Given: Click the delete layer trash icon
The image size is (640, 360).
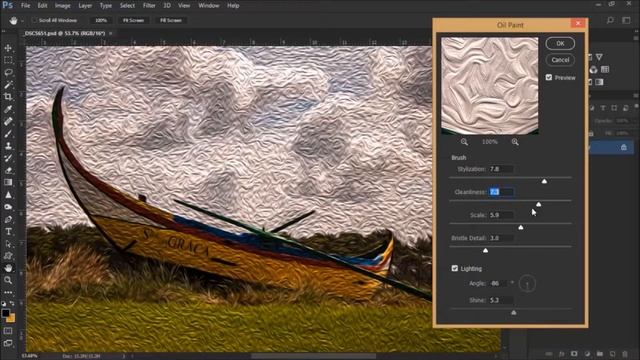Looking at the screenshot, I should pyautogui.click(x=625, y=354).
